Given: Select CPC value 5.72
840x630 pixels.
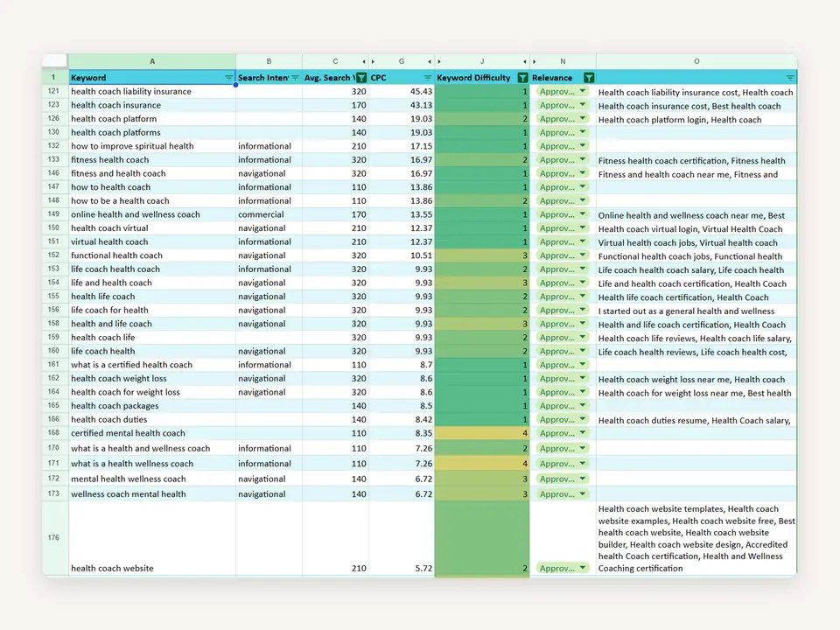Looking at the screenshot, I should click(402, 538).
